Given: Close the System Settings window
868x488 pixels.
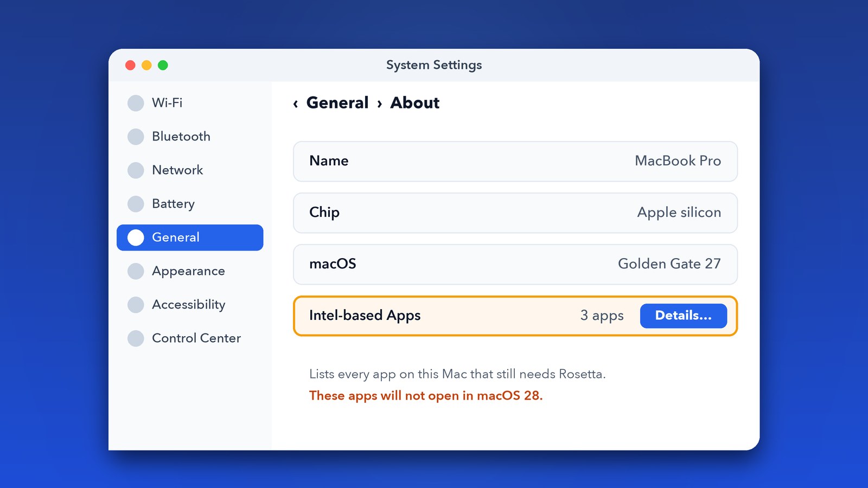Looking at the screenshot, I should [x=130, y=65].
